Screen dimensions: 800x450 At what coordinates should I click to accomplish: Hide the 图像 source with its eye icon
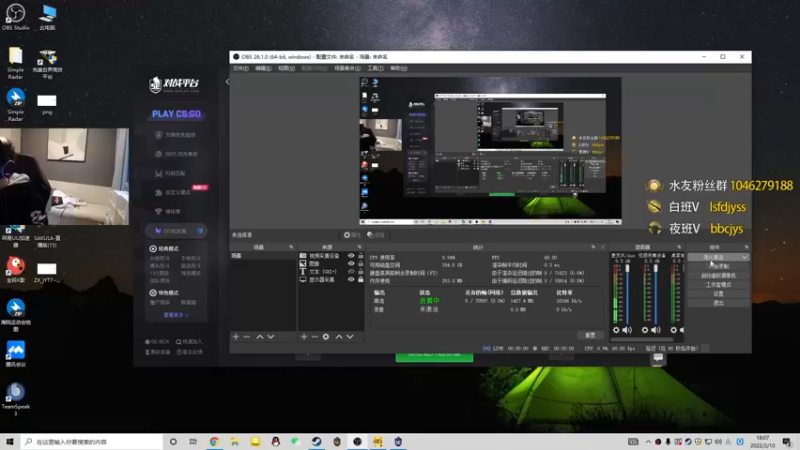351,264
